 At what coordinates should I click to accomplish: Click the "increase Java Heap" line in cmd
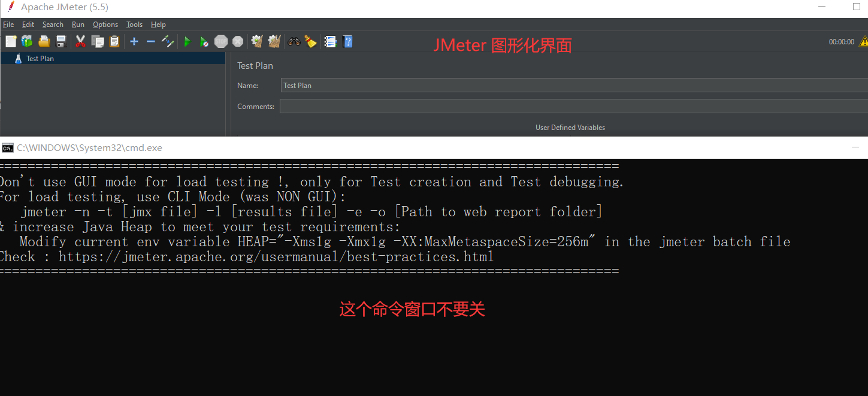(x=200, y=227)
